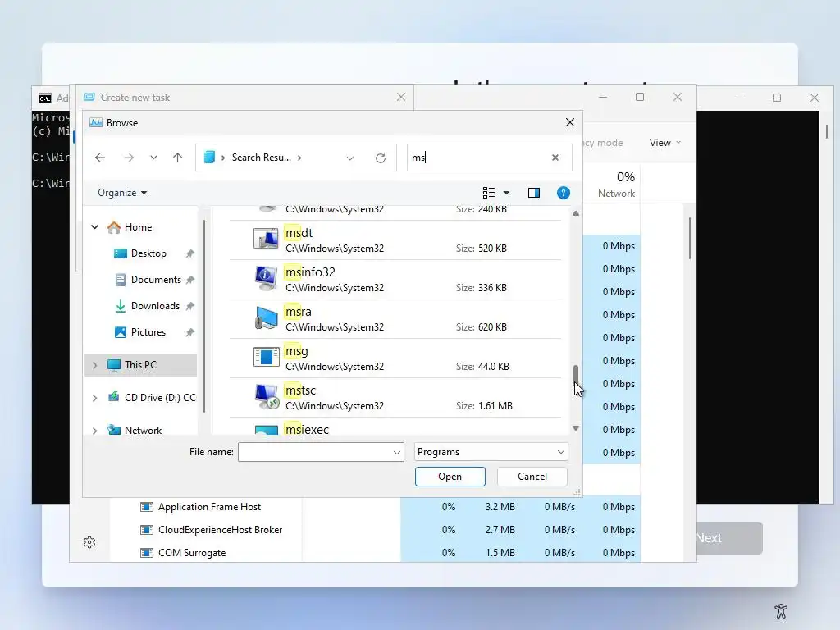Maximize the Task Manager window
The width and height of the screenshot is (840, 630).
tap(640, 97)
